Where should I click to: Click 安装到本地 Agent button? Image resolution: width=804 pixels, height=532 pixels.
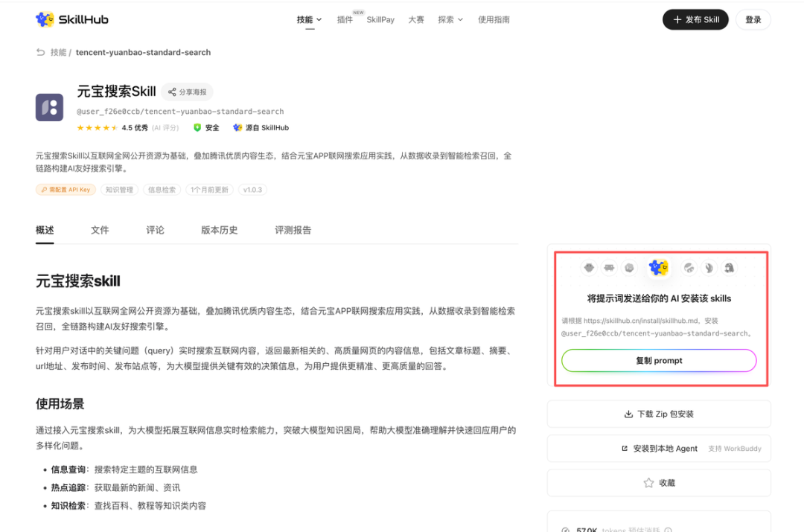click(659, 449)
